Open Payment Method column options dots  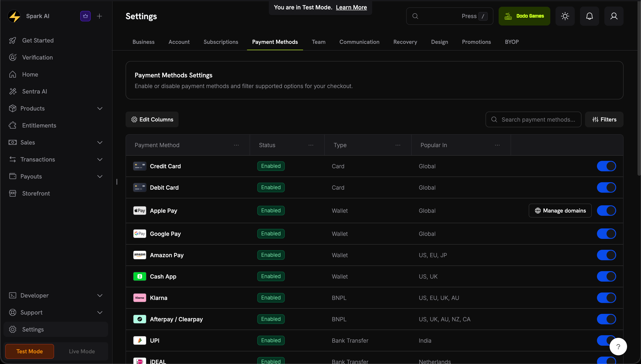(236, 145)
